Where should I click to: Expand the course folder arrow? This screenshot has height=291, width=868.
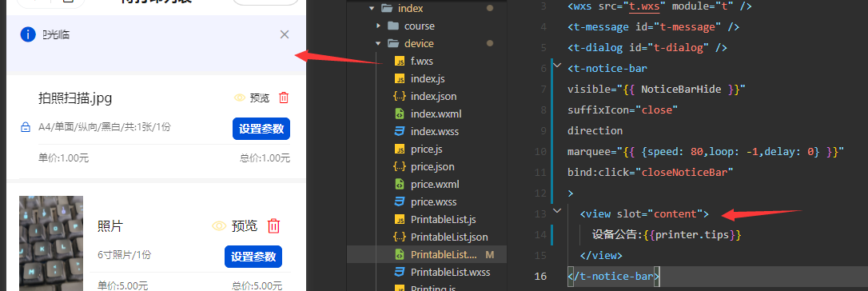coord(378,26)
